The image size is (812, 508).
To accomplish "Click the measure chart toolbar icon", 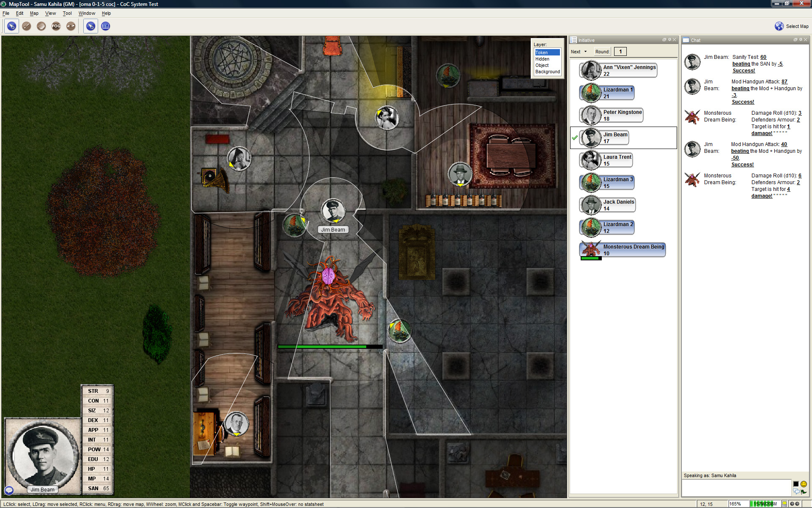I will (x=105, y=26).
